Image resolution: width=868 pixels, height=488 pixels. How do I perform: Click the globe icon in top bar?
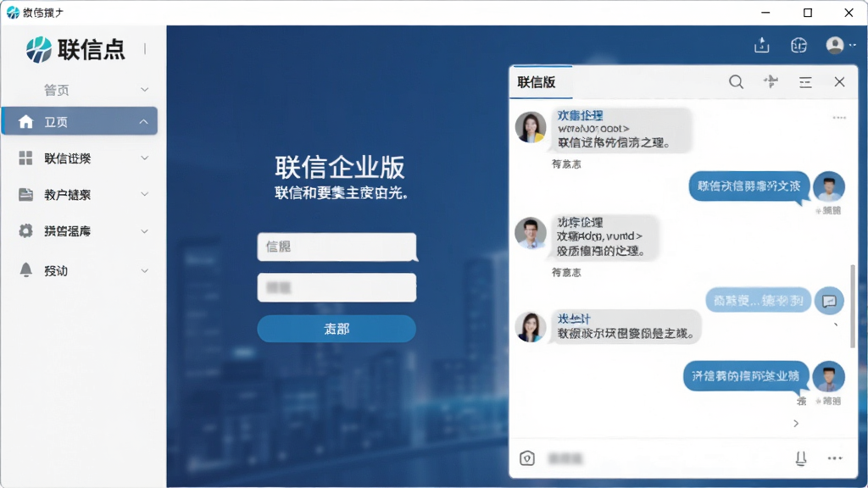[798, 45]
